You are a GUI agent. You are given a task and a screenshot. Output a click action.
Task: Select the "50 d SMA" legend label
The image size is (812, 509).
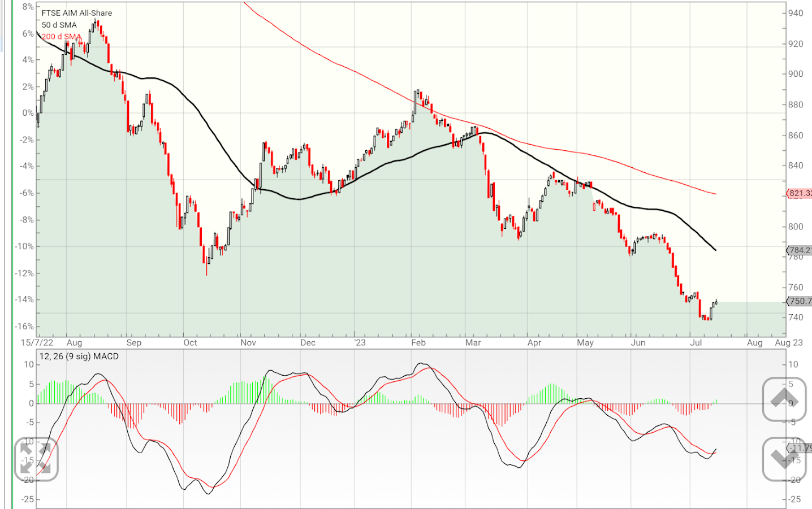point(59,25)
